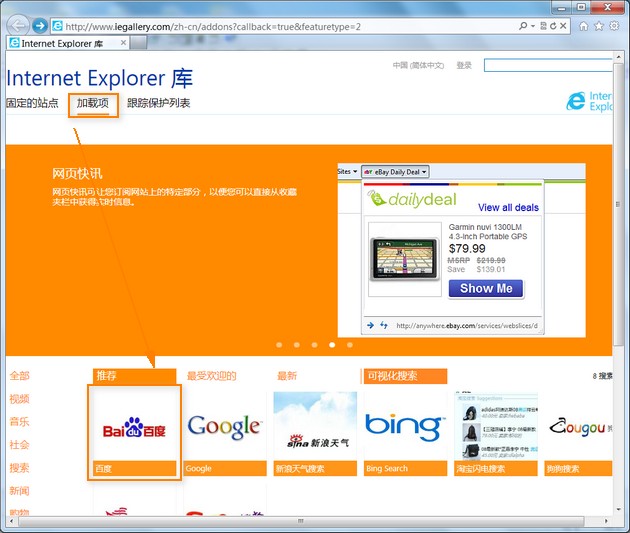Screen dimensions: 630x533
Task: Click the compatibility view icon
Action: [x=543, y=26]
